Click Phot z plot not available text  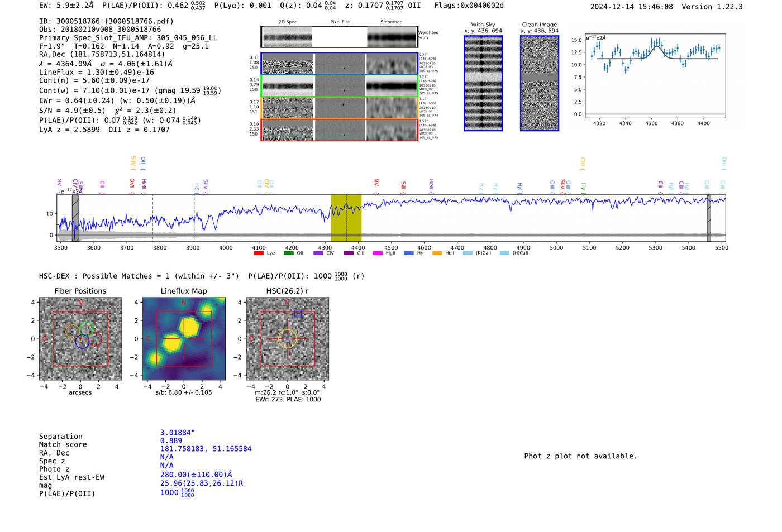(x=580, y=456)
